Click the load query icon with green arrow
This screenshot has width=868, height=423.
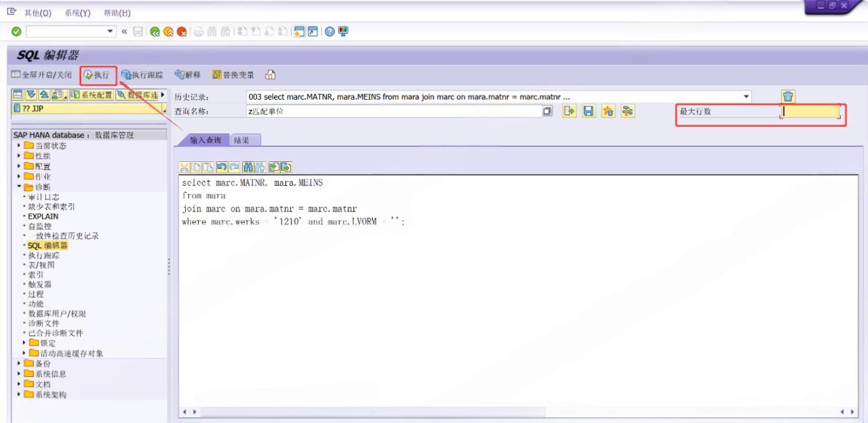pos(570,111)
